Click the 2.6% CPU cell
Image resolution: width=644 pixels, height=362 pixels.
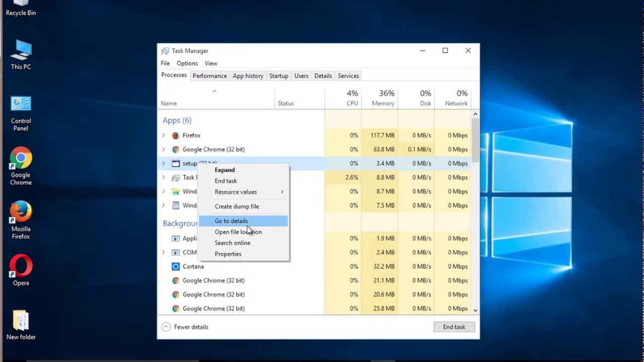[343, 177]
